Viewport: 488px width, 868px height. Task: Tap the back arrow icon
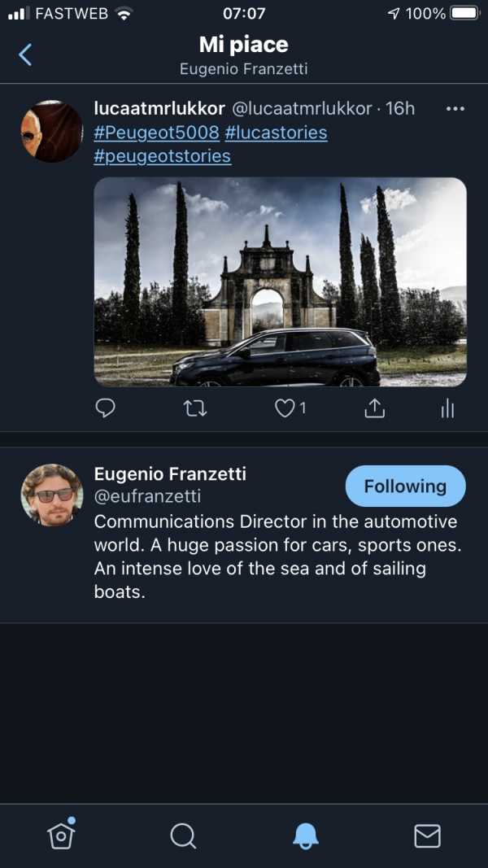pos(25,55)
